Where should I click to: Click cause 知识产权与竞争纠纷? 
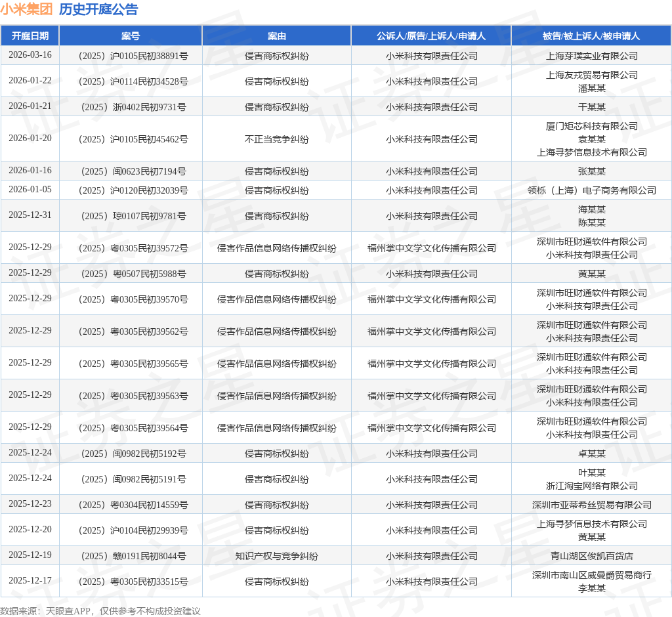(x=277, y=556)
